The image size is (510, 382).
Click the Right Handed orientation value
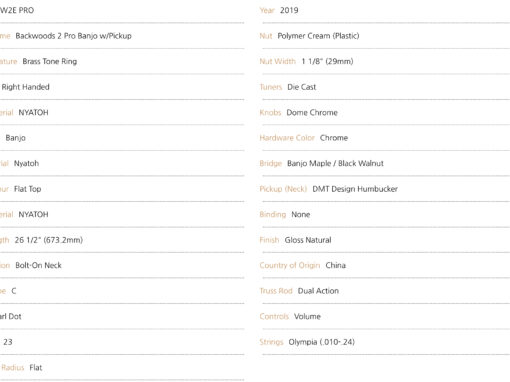tap(26, 87)
